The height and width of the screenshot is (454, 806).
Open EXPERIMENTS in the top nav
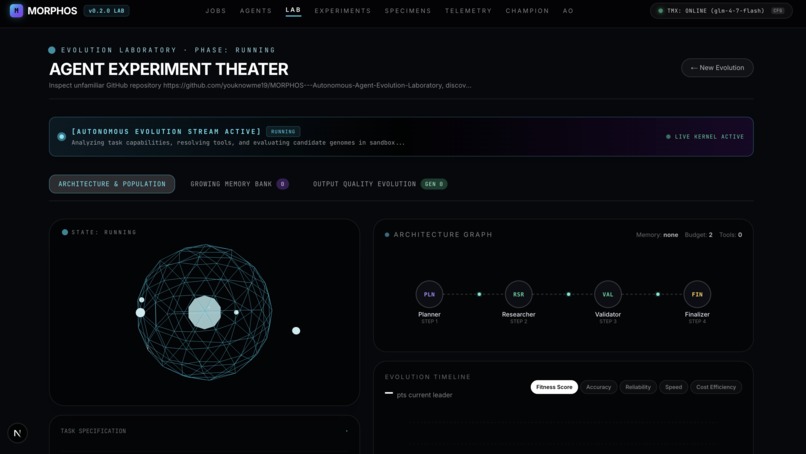pos(342,11)
